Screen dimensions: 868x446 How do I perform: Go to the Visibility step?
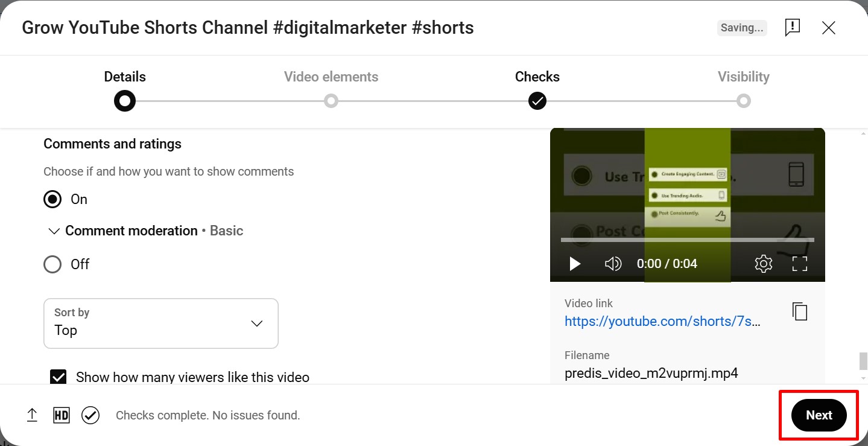tap(743, 89)
